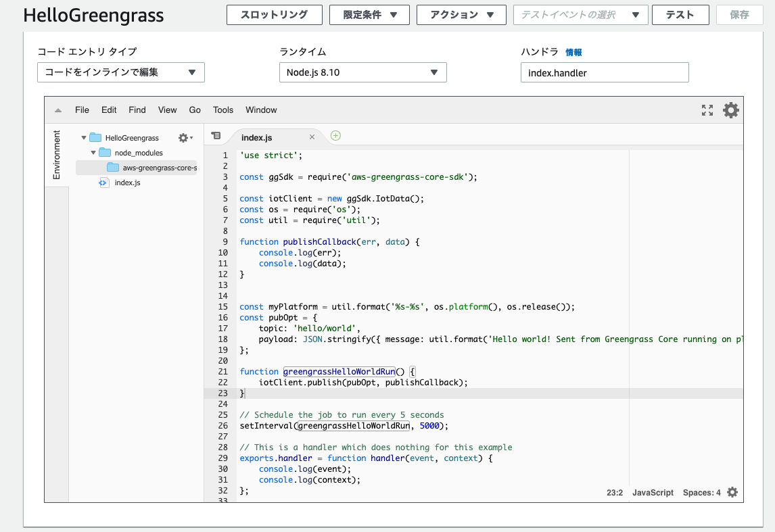Click the exports.handler text on line 29
Screen dimensions: 775x532
click(276, 458)
